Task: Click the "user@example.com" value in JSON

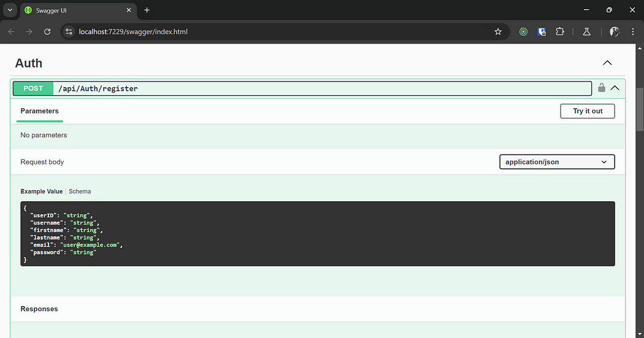Action: [91, 245]
